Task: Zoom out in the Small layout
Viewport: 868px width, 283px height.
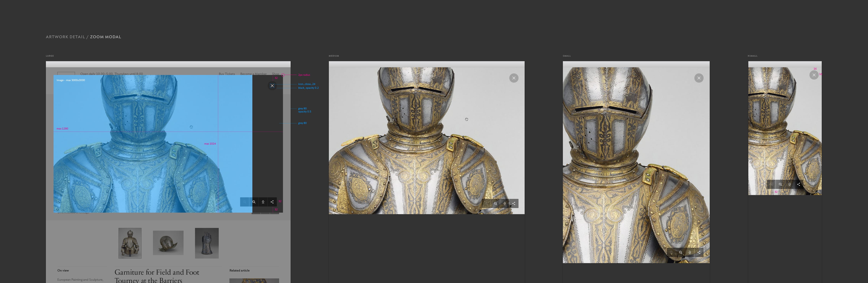Action: click(x=680, y=252)
